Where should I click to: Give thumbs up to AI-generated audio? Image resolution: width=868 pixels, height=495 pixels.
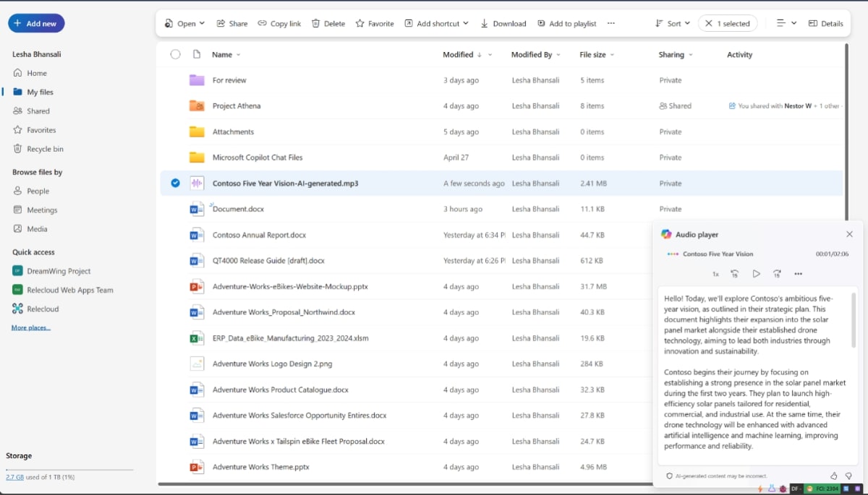[x=833, y=476]
